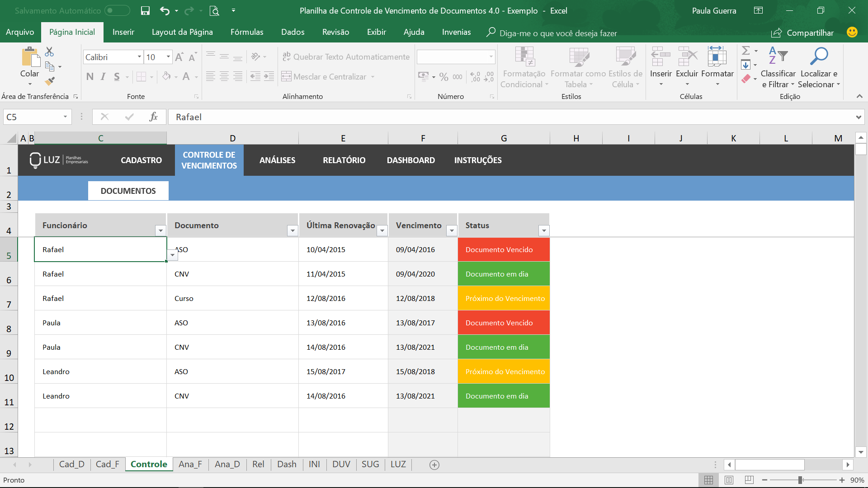Open the Fórmulas ribbon tab
This screenshot has width=868, height=488.
coord(247,32)
